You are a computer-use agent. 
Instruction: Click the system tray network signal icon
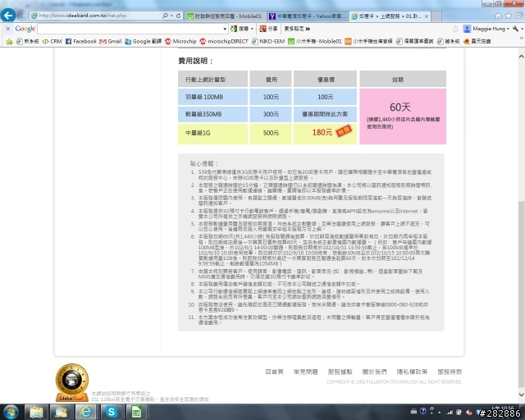[450, 413]
